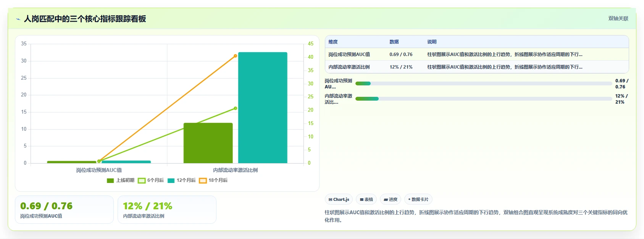Select the 内部流动率激活比例 table row cell
This screenshot has width=644, height=239.
(x=349, y=67)
